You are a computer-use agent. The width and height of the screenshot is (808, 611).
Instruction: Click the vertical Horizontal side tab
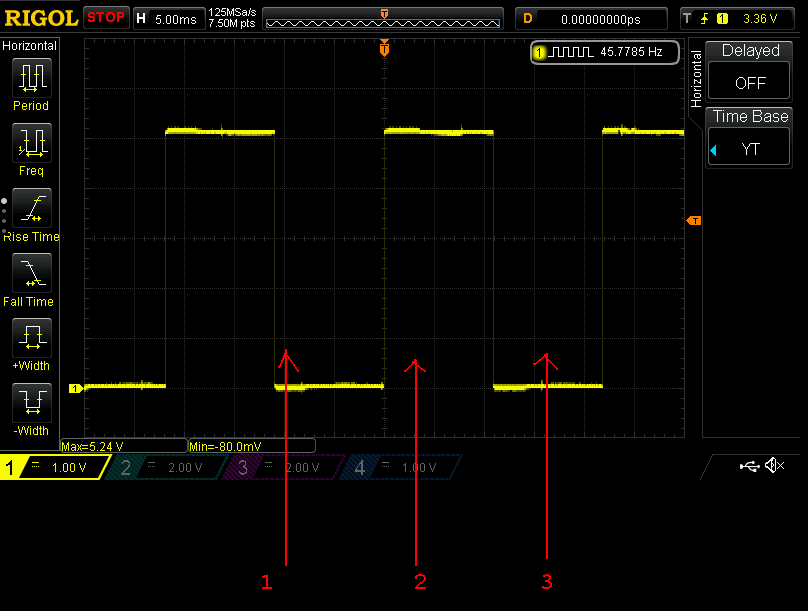point(696,78)
